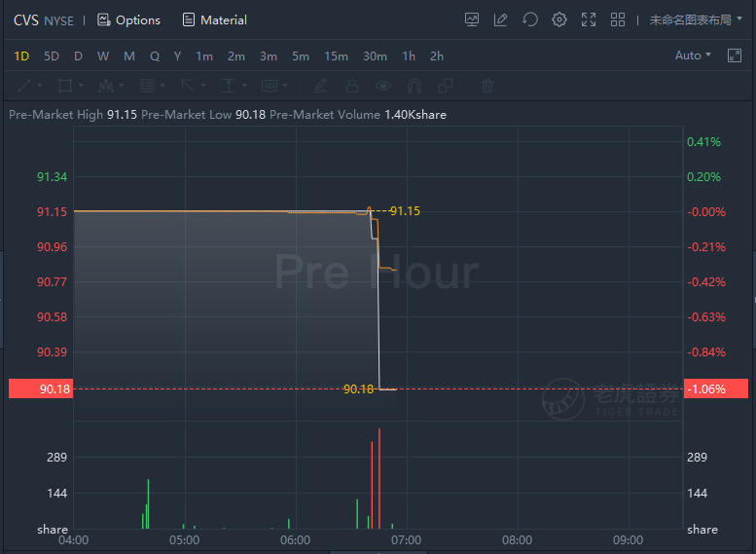Expand the price label tool options arrow

[x=285, y=86]
